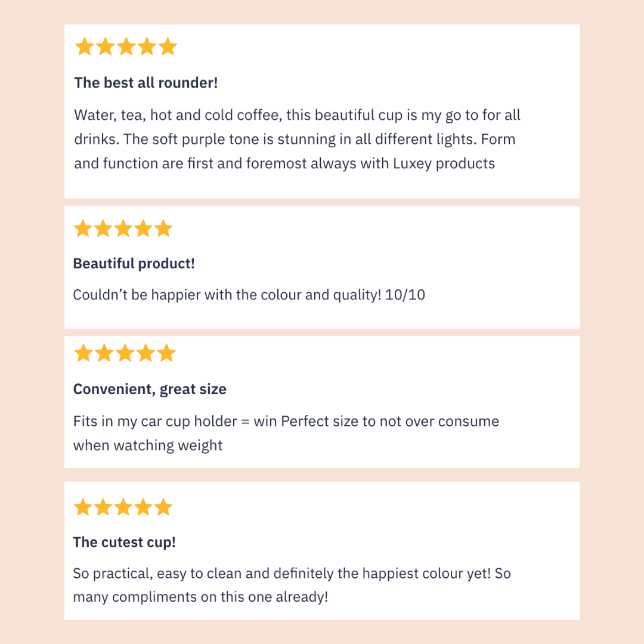Click last star above 'Beautiful product!'
The image size is (644, 644).
pyautogui.click(x=163, y=228)
